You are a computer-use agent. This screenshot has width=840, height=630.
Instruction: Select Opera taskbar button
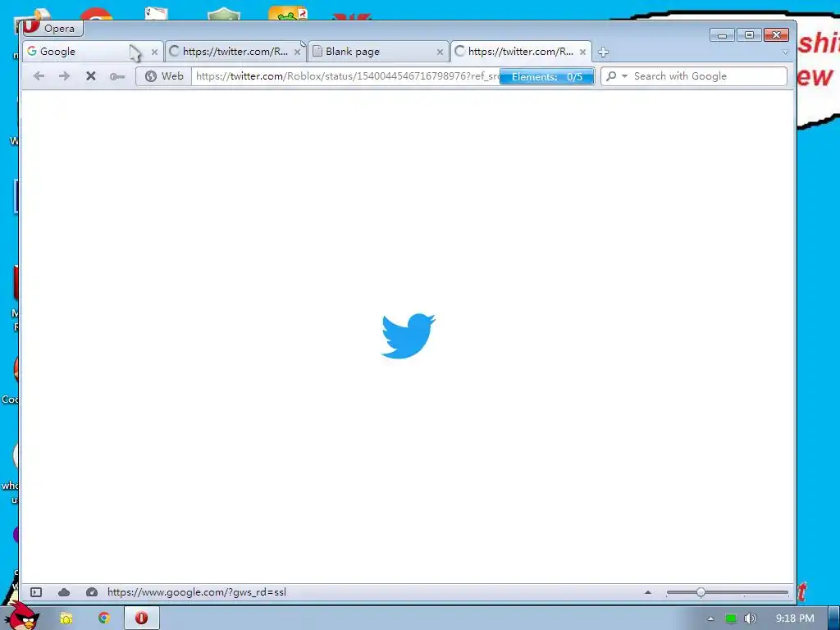(x=141, y=619)
